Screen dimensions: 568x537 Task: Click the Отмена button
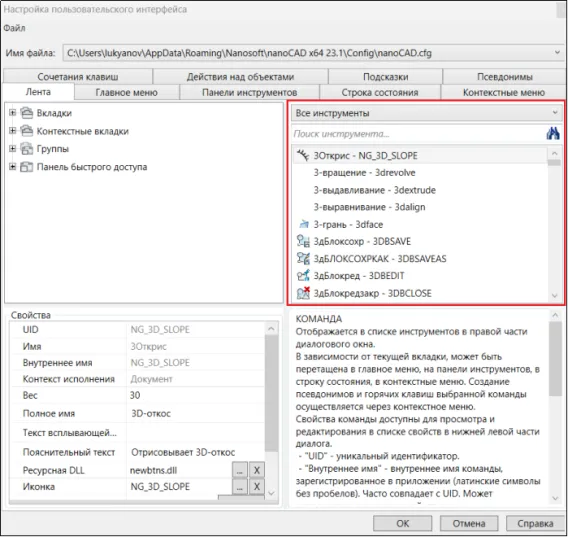pyautogui.click(x=469, y=524)
